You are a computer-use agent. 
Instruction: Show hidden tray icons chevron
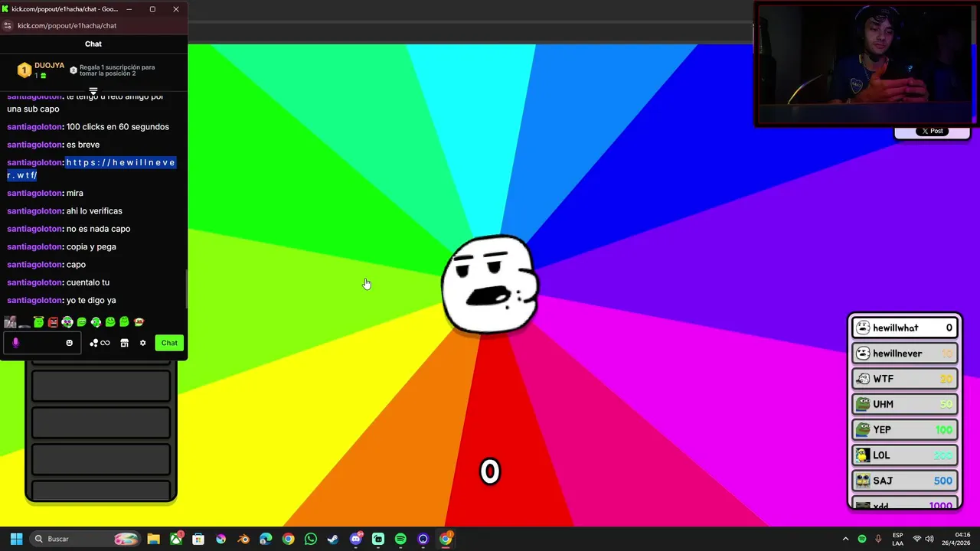845,539
